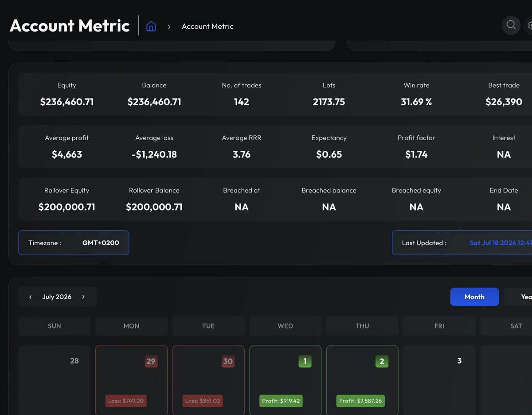This screenshot has height=415, width=532.
Task: Go to next month arrow
Action: (83, 297)
